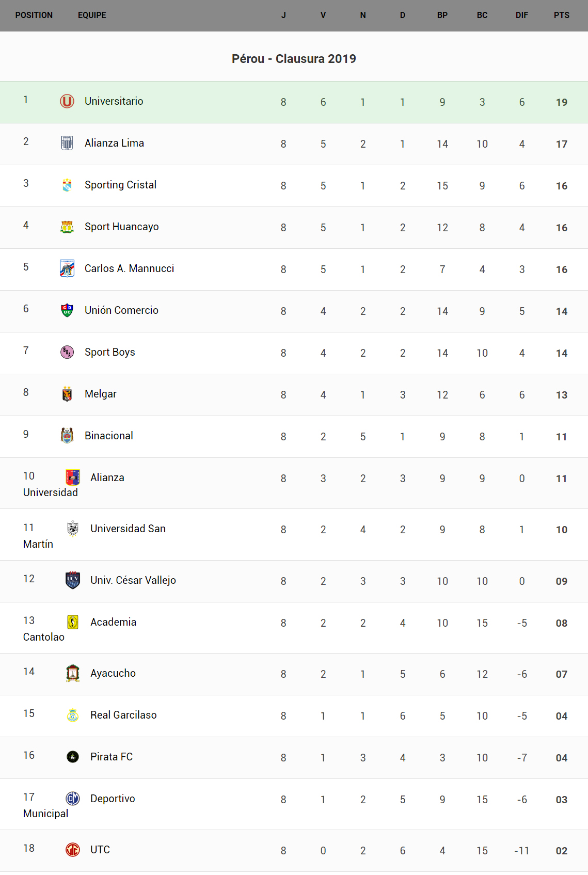The image size is (588, 875).
Task: Click the red UTC club logo
Action: point(73,849)
